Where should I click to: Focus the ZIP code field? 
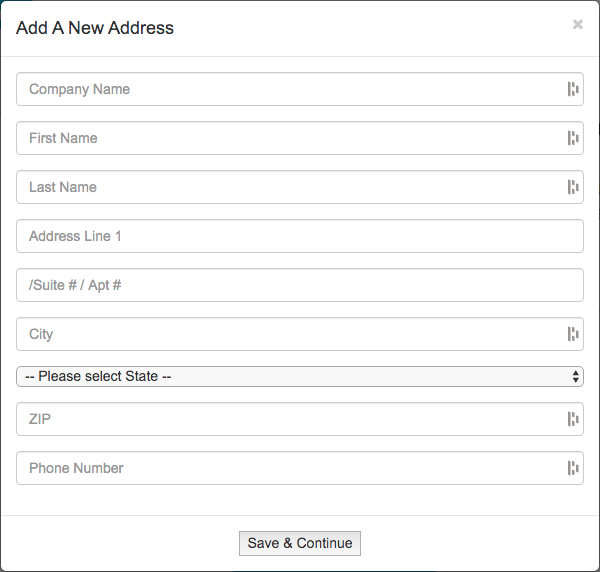pyautogui.click(x=290, y=419)
